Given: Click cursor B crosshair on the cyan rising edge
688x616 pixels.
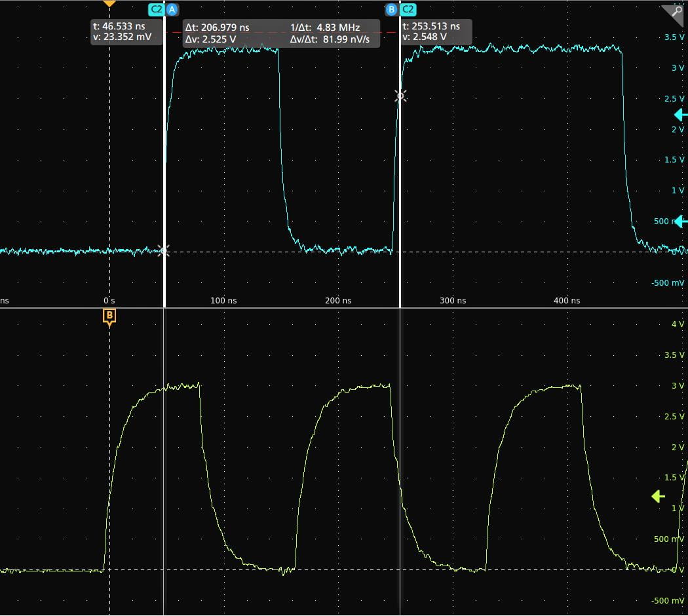Looking at the screenshot, I should (400, 96).
